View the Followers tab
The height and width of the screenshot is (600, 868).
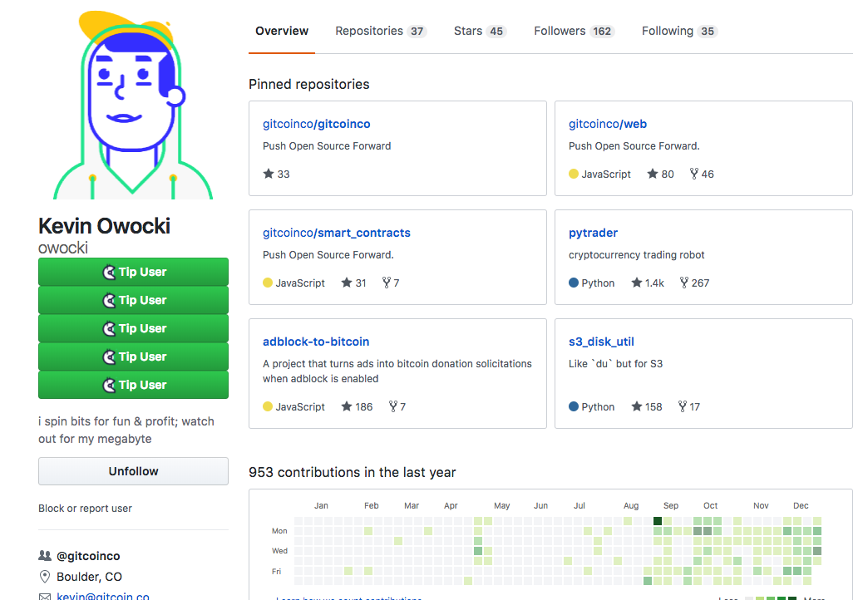click(574, 31)
